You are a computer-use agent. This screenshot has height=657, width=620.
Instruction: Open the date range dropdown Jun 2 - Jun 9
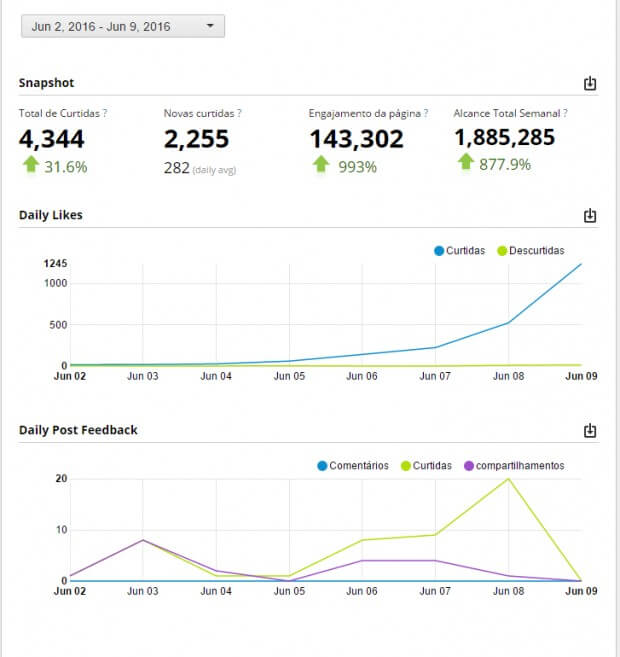tap(123, 26)
